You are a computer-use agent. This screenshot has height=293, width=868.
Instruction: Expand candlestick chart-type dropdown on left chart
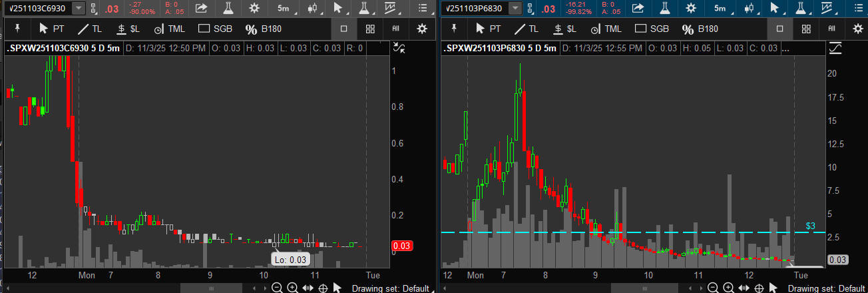[x=312, y=8]
